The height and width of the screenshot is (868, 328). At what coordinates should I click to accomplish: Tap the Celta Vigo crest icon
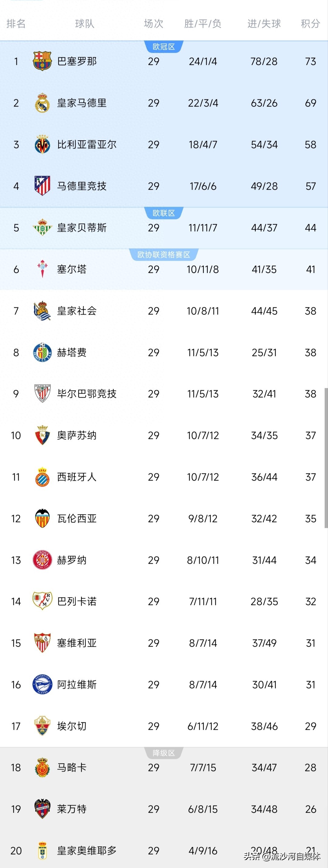click(42, 269)
